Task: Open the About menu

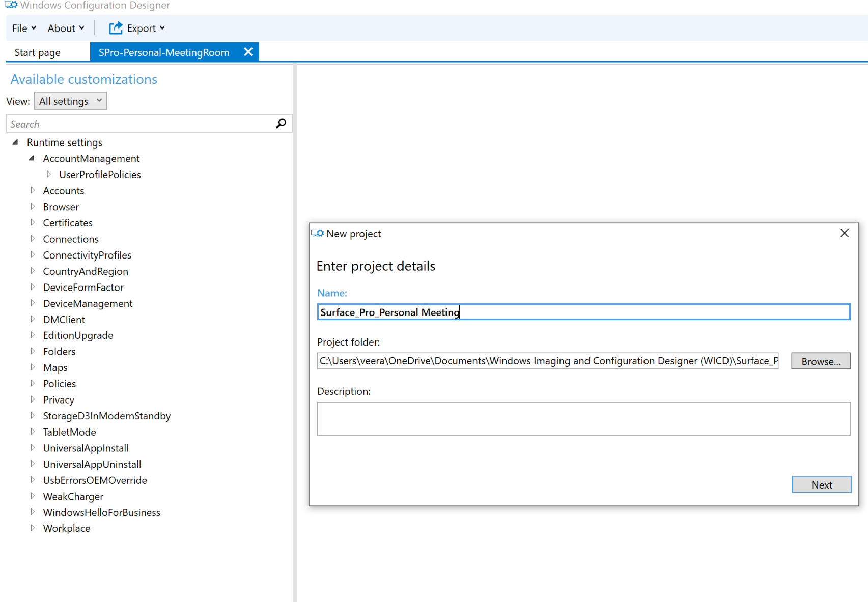Action: 66,28
